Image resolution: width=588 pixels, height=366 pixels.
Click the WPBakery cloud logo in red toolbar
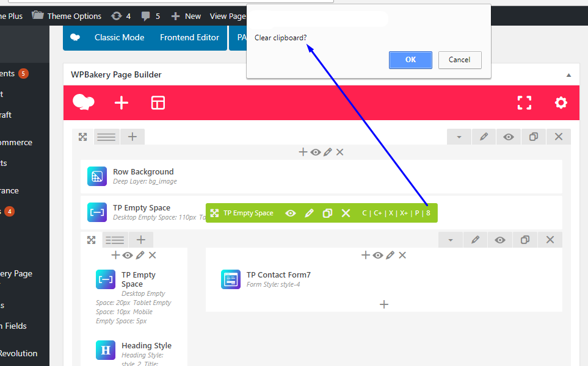pos(83,102)
